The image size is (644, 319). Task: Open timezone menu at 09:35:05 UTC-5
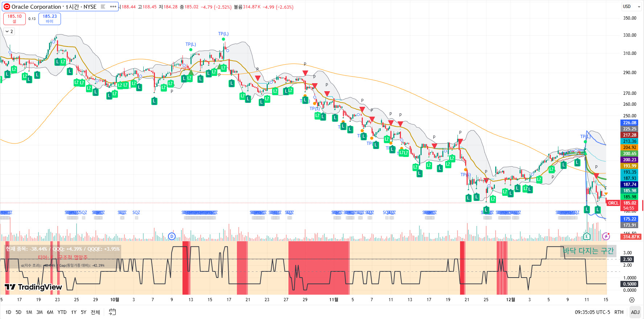click(x=592, y=312)
